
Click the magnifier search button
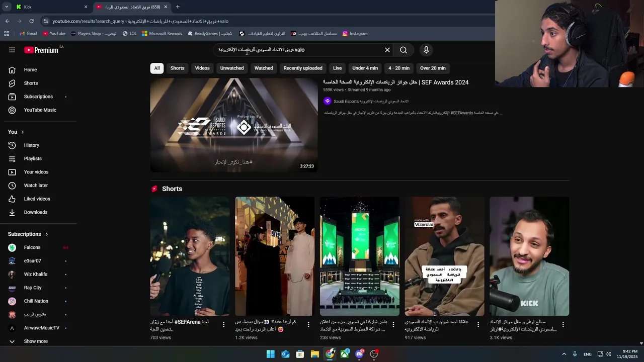(404, 50)
